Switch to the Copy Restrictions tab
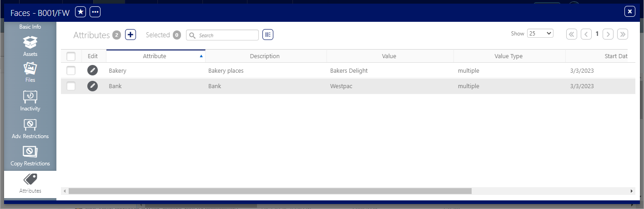The width and height of the screenshot is (644, 209). pyautogui.click(x=30, y=156)
